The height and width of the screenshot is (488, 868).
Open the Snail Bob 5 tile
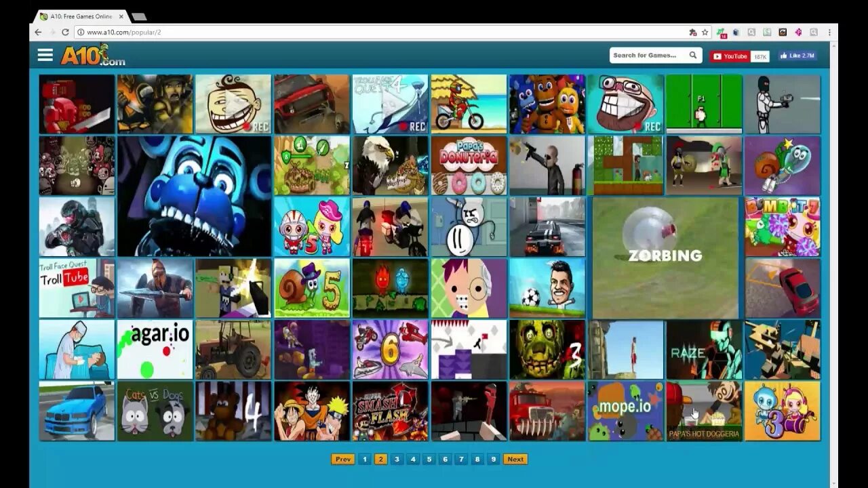point(312,288)
